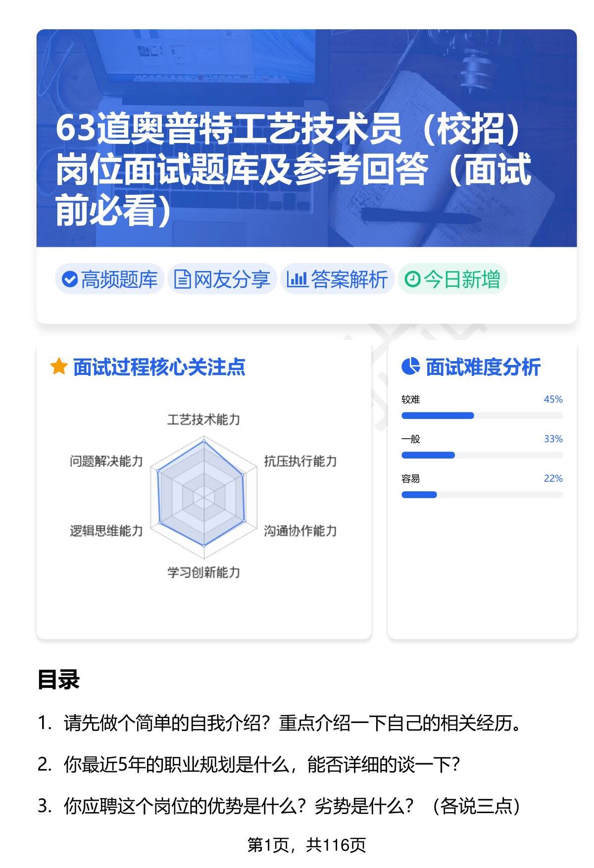Click the pie chart icon beside 面试难度分析
The width and height of the screenshot is (594, 868).
pyautogui.click(x=410, y=366)
